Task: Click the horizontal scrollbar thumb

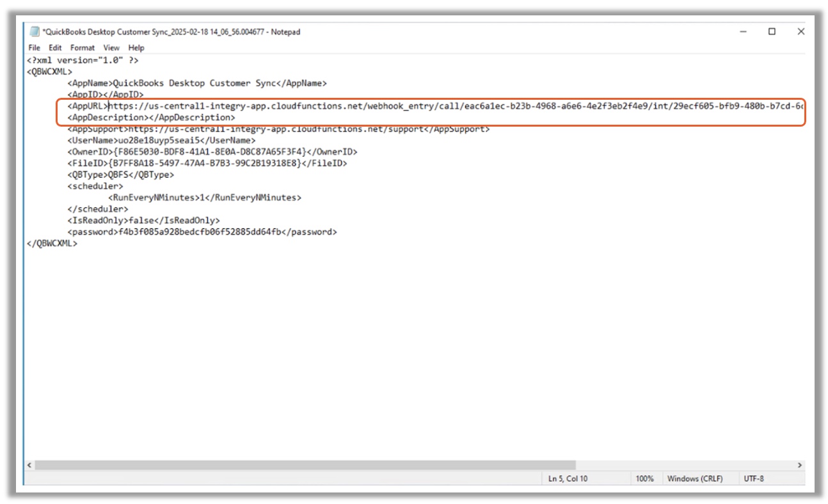Action: coord(305,465)
